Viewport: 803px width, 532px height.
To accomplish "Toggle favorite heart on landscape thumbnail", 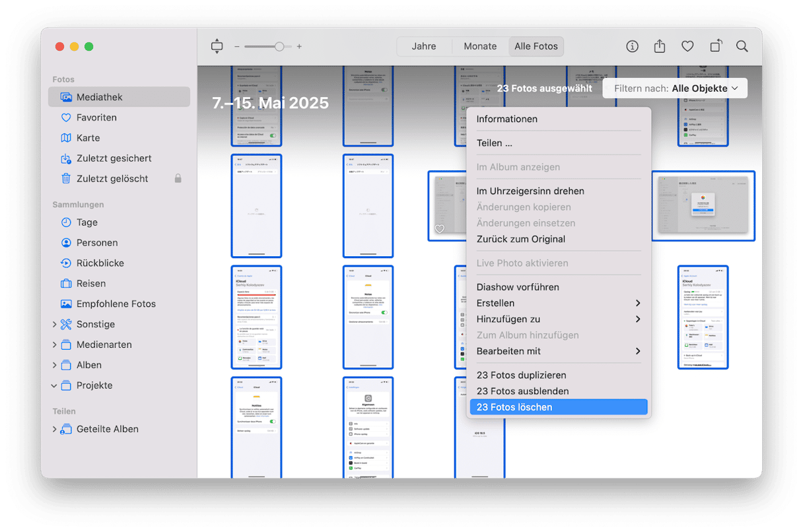I will [x=439, y=229].
